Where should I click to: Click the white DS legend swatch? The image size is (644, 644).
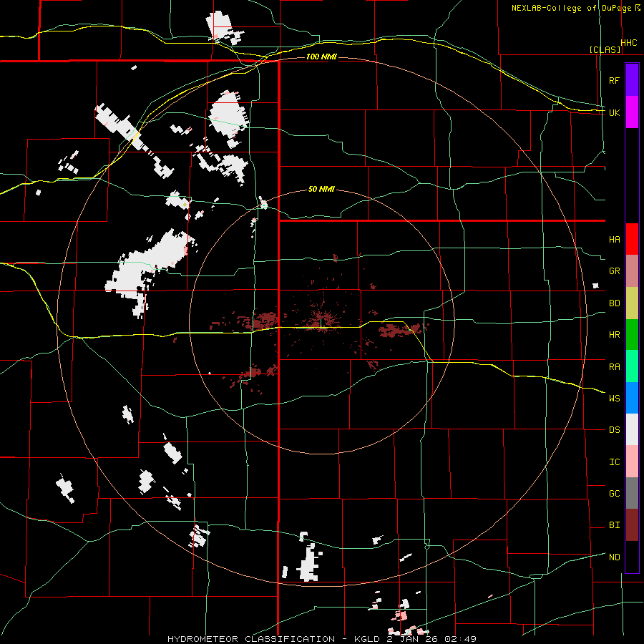[x=632, y=429]
